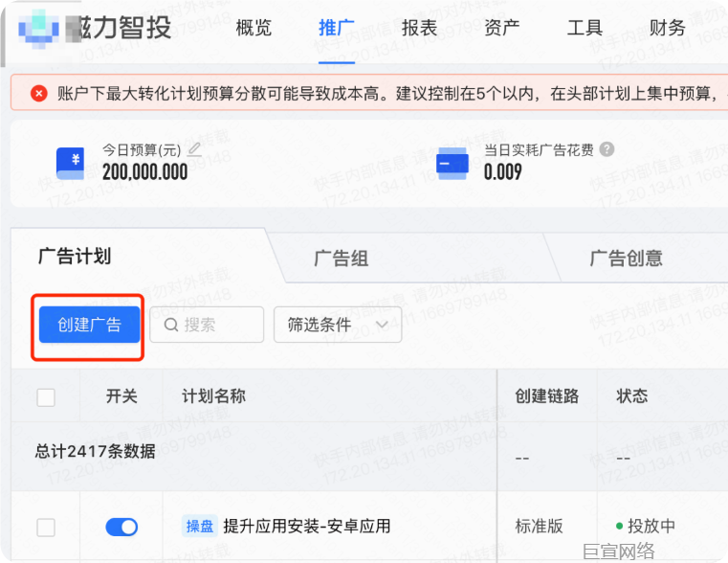This screenshot has height=563, width=728.
Task: Open the 筛选条件 dropdown
Action: point(338,325)
